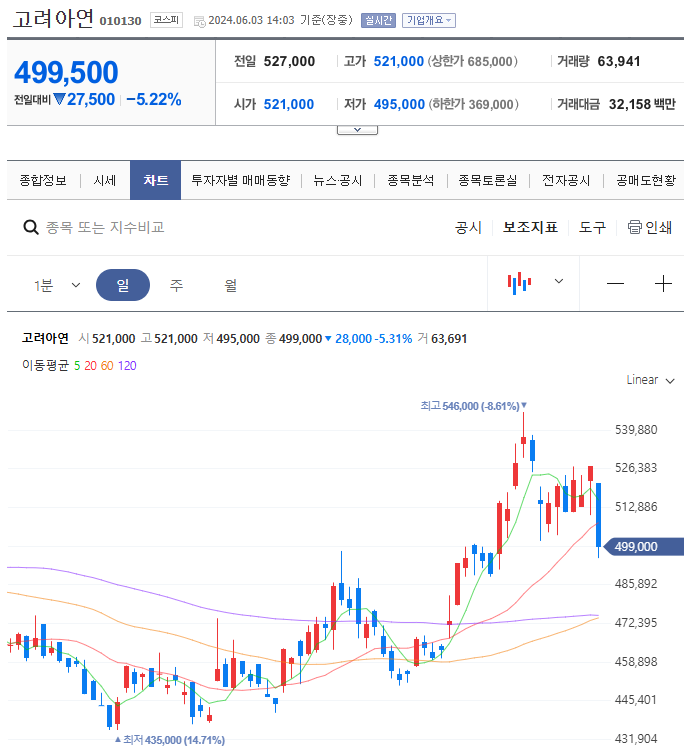Click the -5.22% change value

click(x=154, y=99)
